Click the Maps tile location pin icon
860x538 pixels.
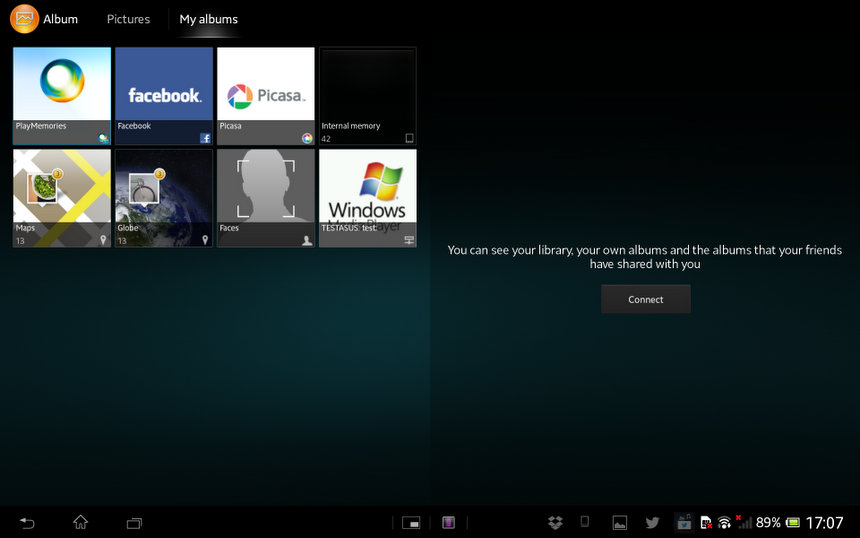103,240
